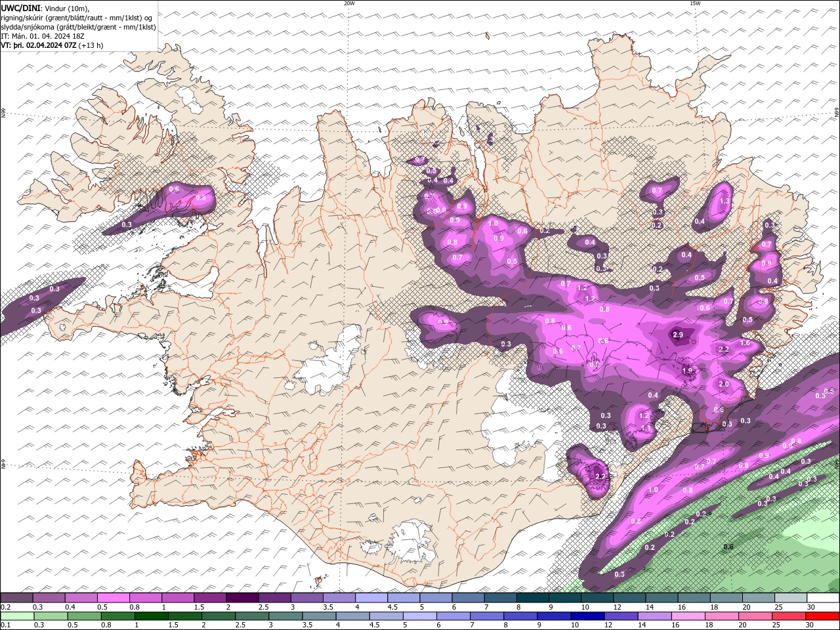Pick the mauve 0.2 swatch on the snow scale
Viewport: 840px width, 630px height.
pyautogui.click(x=16, y=598)
